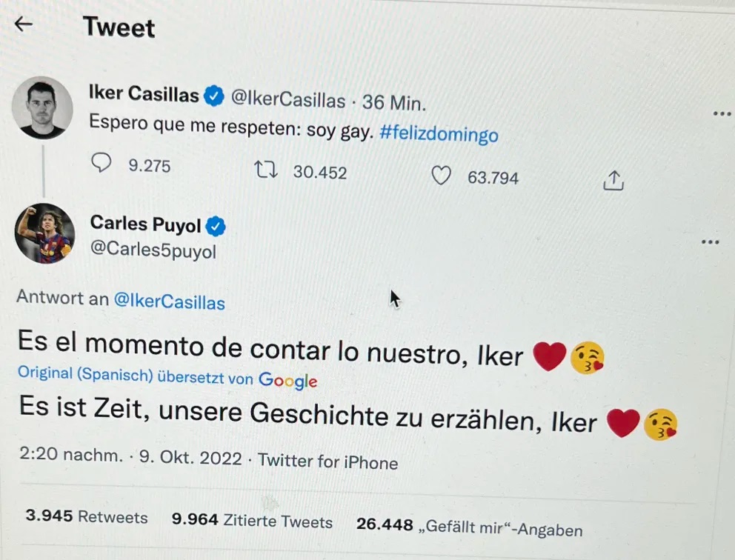Click the back arrow to leave the tweet
The image size is (735, 560).
[x=24, y=24]
